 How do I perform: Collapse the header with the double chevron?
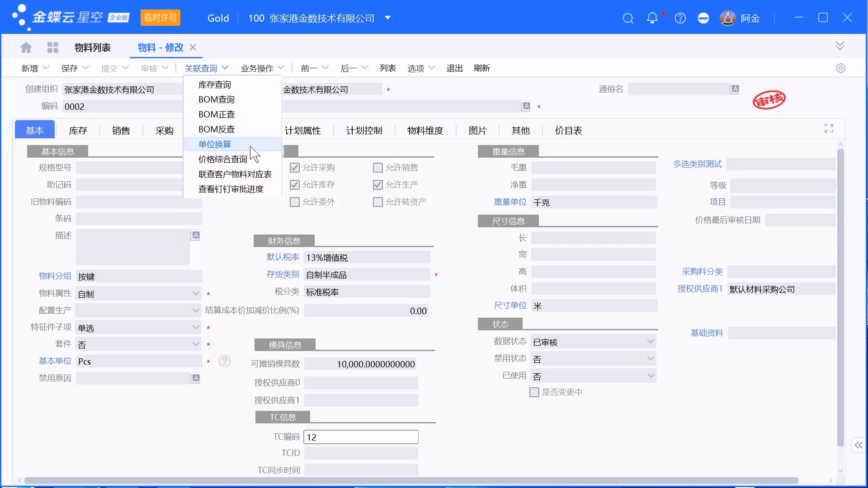(x=840, y=46)
